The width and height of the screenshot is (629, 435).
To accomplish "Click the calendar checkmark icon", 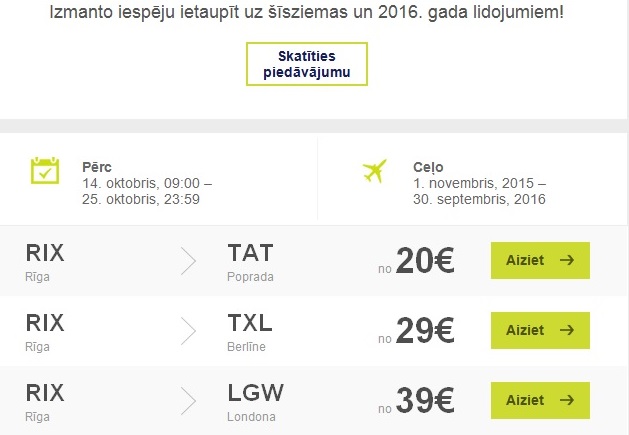I will point(45,171).
